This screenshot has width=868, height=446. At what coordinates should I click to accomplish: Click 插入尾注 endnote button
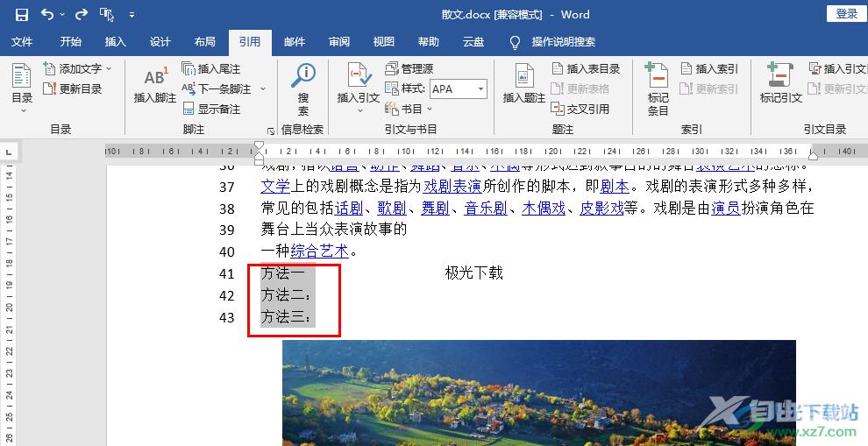point(211,68)
